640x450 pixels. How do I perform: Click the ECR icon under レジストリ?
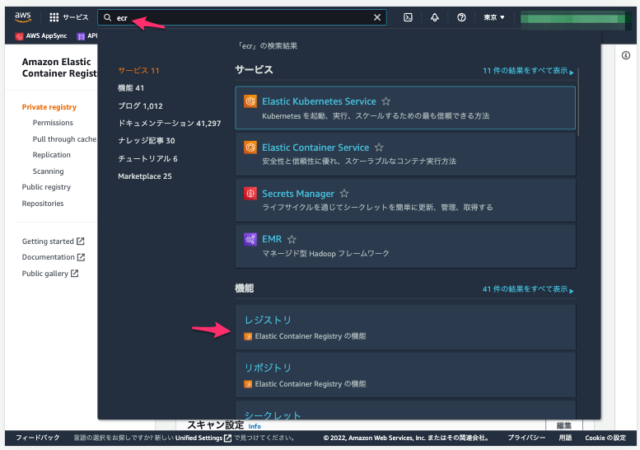pyautogui.click(x=248, y=336)
